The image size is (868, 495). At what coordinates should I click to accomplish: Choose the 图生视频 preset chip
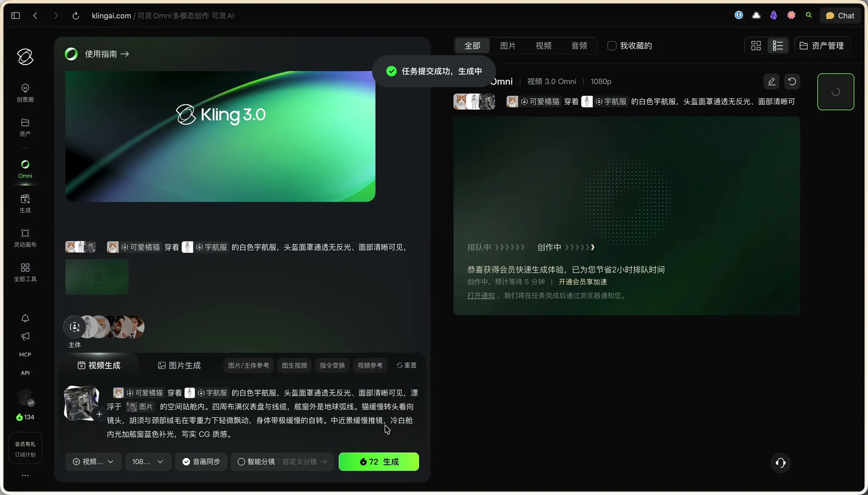click(294, 365)
